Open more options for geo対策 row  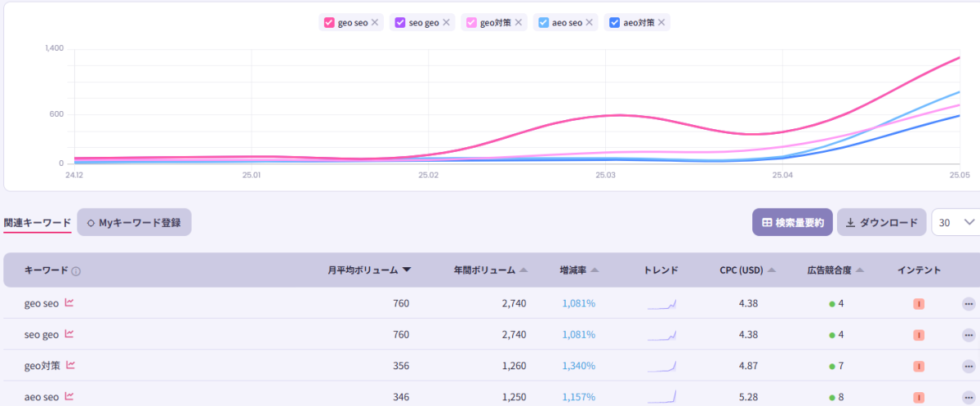coord(969,366)
